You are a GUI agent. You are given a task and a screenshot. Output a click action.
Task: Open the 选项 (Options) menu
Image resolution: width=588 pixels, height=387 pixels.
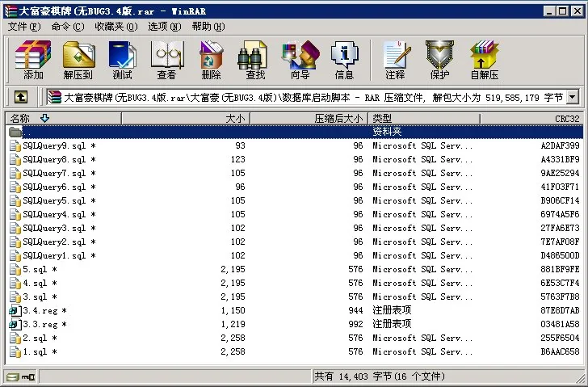pos(163,27)
